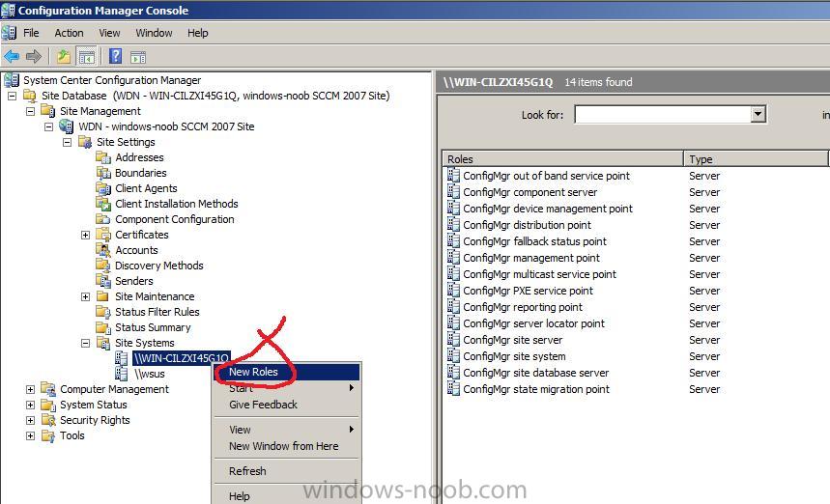Click the Senders node icon

coord(103,281)
